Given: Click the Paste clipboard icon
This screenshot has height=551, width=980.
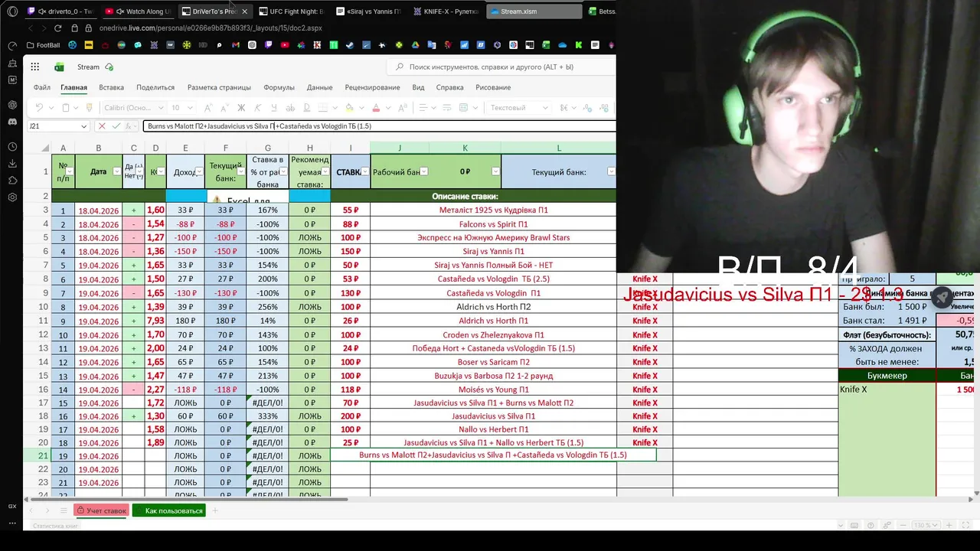Looking at the screenshot, I should click(66, 108).
